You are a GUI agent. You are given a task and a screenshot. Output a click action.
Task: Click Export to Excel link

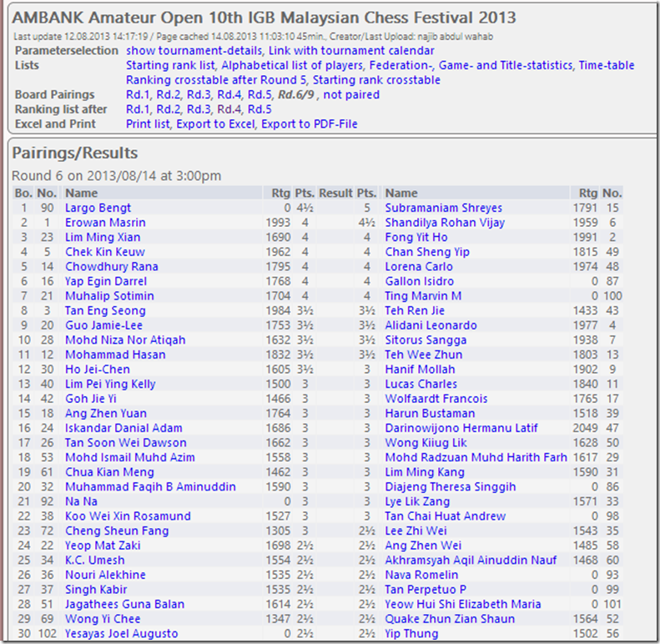pos(215,124)
